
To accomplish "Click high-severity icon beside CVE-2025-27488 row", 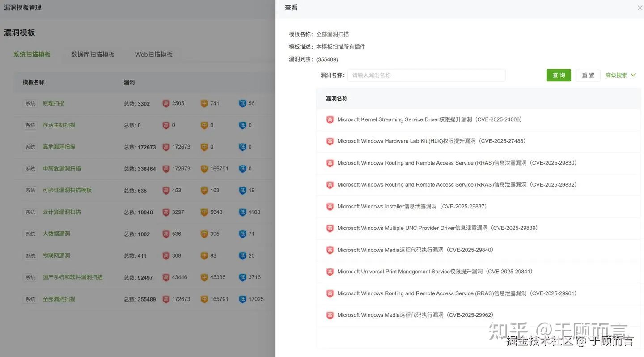I will (x=330, y=141).
